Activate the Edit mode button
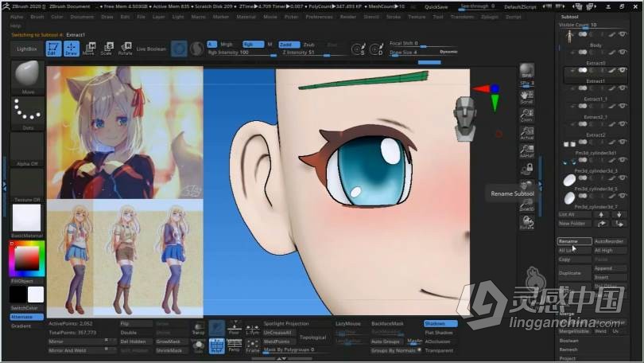The width and height of the screenshot is (644, 363). pos(53,49)
